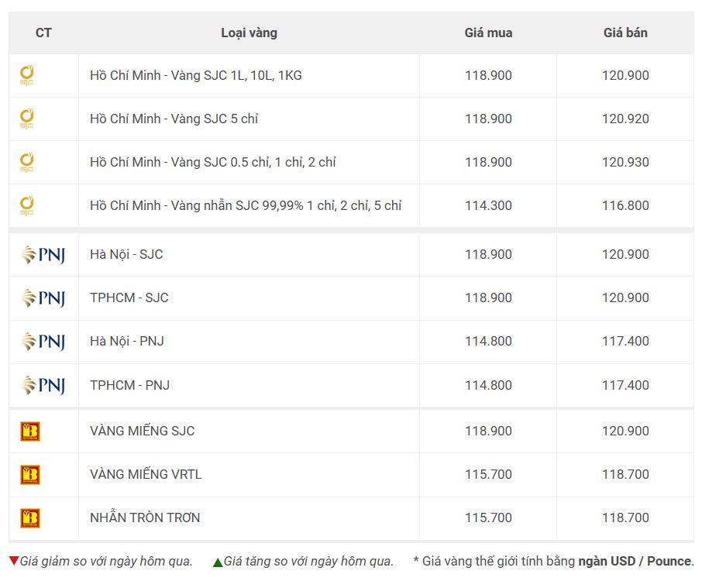Click the red down-triangle price decrease legend
The height and width of the screenshot is (588, 702).
click(13, 561)
